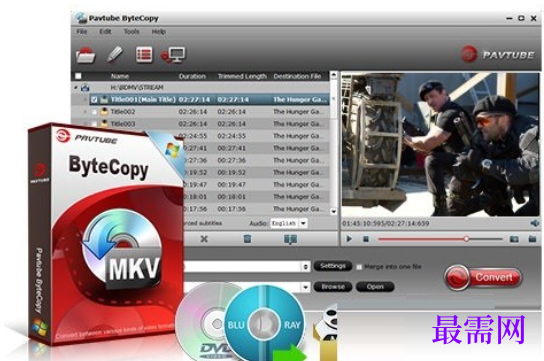The image size is (544, 361).
Task: Uncheck the Title001 (Main Title) checkbox
Action: tap(94, 100)
